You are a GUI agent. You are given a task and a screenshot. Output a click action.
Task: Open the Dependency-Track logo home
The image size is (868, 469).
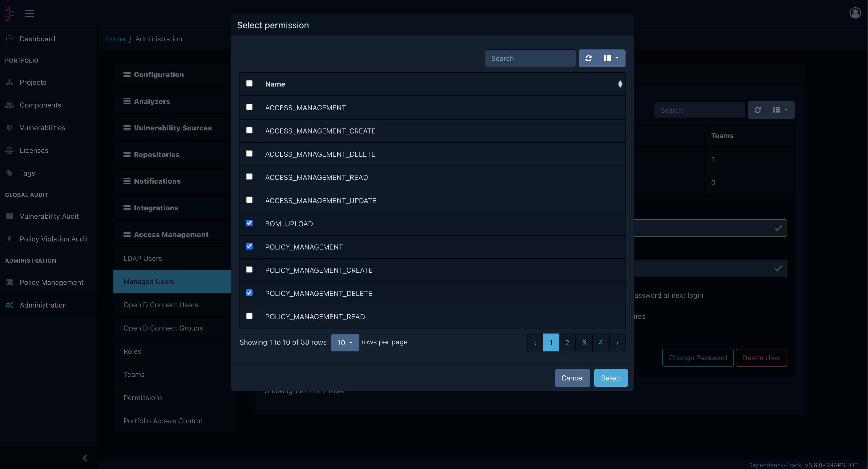tap(9, 13)
